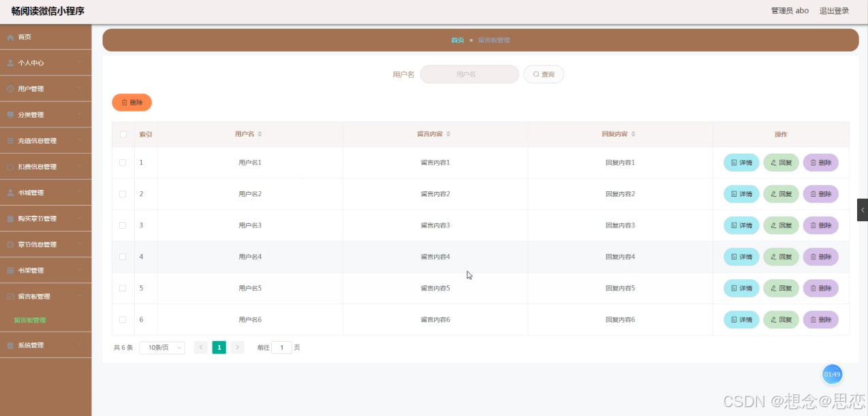Viewport: 868px width, 416px height.
Task: Select the green 留言板管理 submenu item
Action: click(x=30, y=320)
